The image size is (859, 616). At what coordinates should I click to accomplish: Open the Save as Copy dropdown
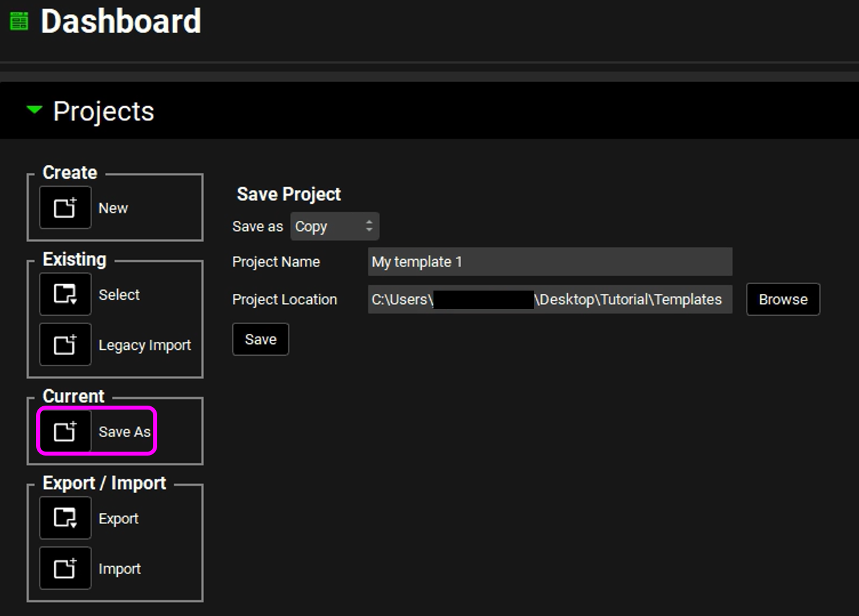328,227
